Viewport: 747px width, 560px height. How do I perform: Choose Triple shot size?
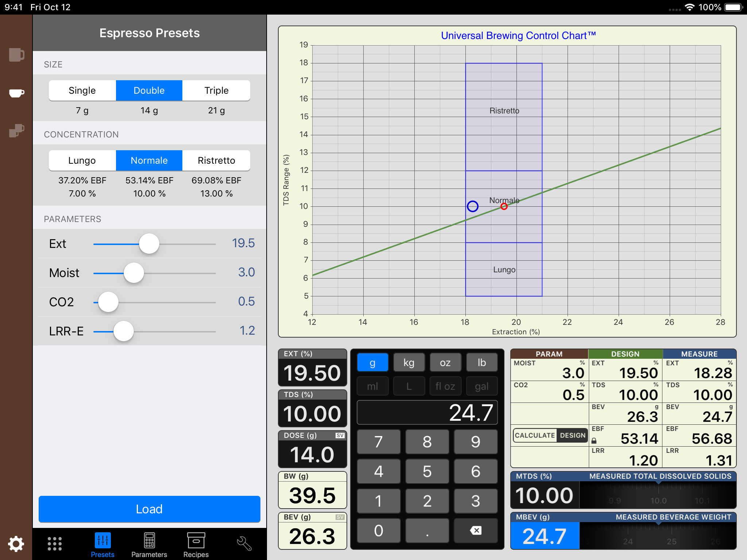coord(216,90)
